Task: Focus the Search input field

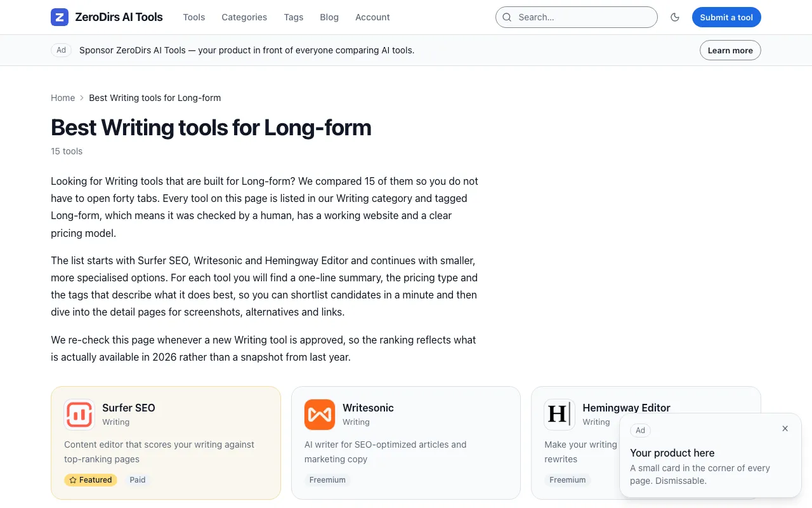Action: (576, 17)
